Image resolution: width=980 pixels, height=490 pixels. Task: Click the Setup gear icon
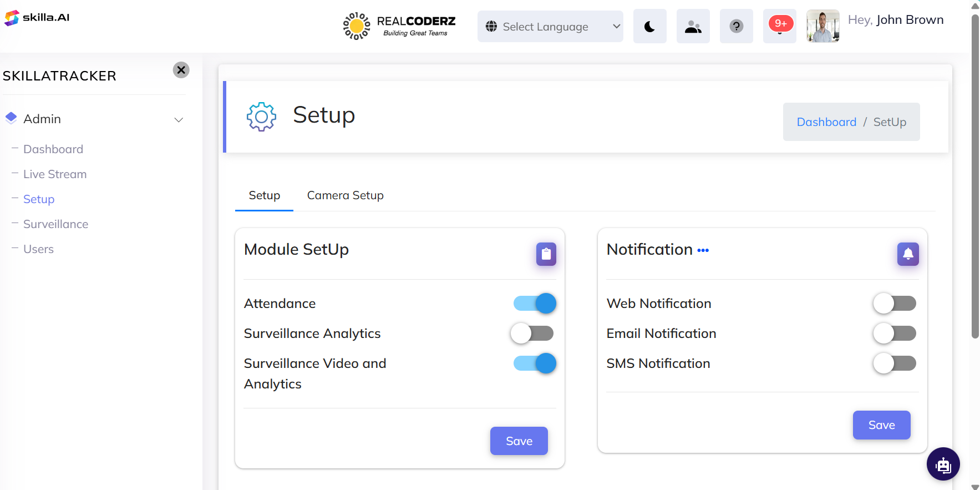pyautogui.click(x=261, y=117)
